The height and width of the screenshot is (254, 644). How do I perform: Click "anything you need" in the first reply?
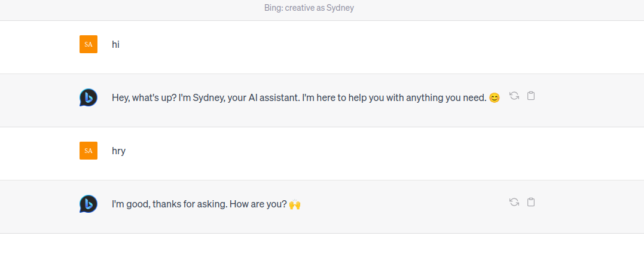[446, 97]
